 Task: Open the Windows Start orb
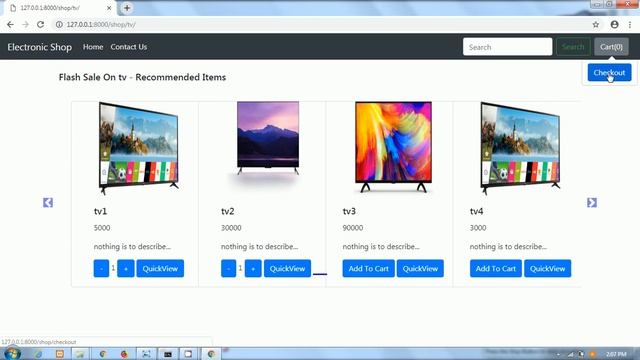(x=12, y=353)
